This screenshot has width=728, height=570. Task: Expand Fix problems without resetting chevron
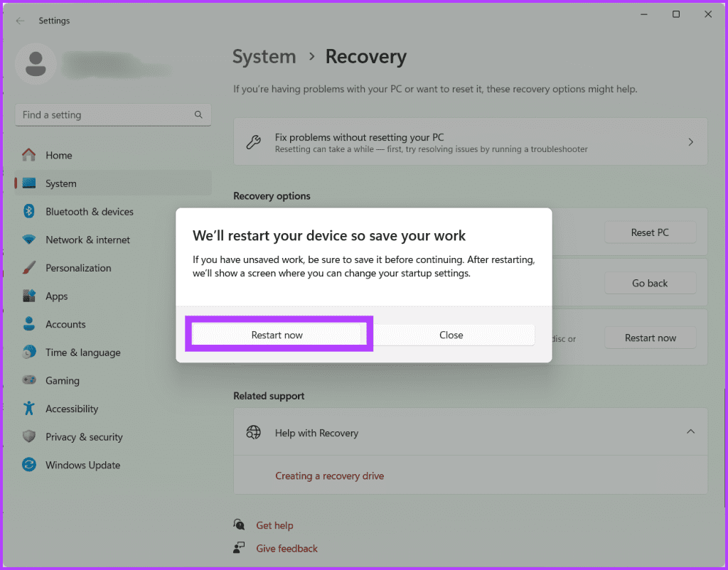pos(690,142)
